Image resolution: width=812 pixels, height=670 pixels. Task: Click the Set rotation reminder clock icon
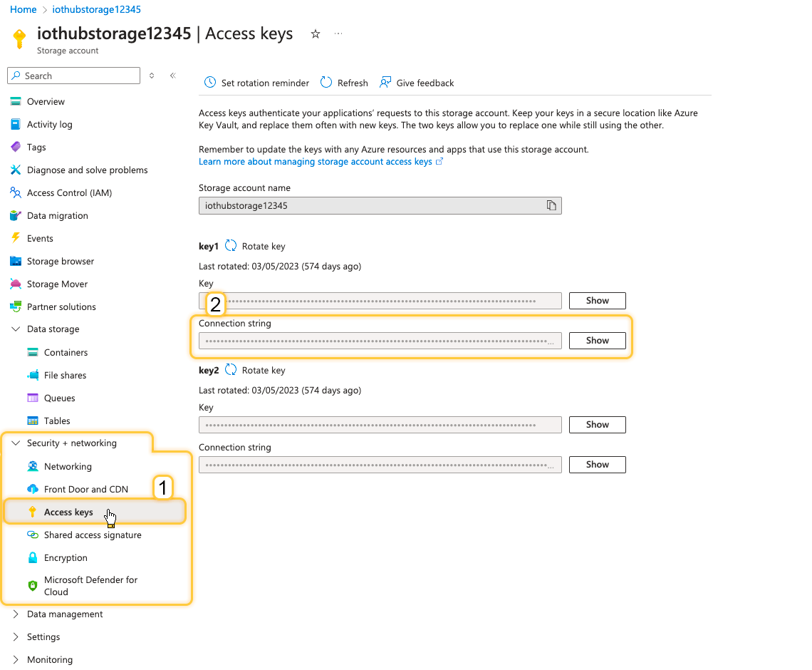(x=210, y=83)
